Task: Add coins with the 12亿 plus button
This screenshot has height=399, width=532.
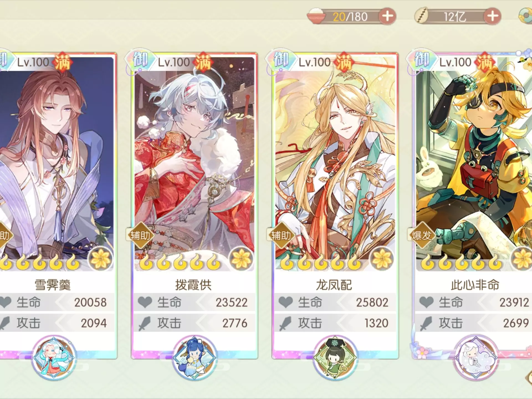Action: [492, 16]
